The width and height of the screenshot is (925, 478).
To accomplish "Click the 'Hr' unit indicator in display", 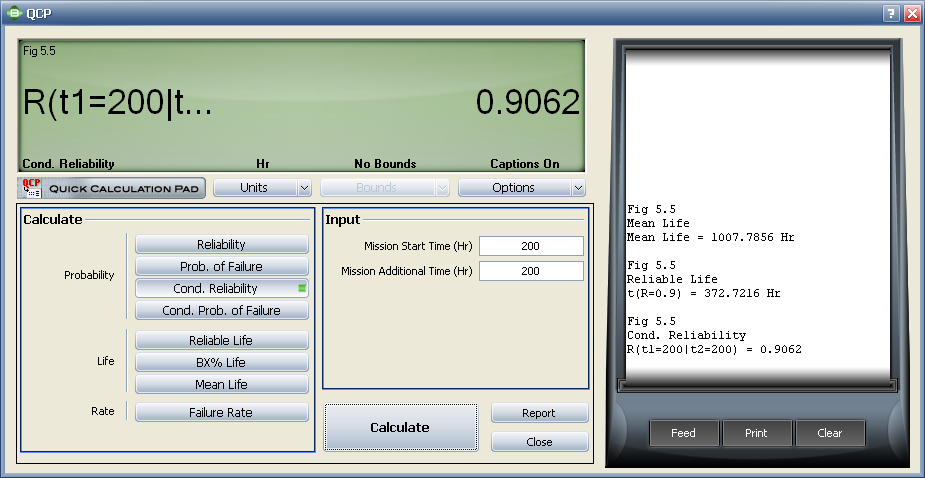I will click(x=263, y=164).
